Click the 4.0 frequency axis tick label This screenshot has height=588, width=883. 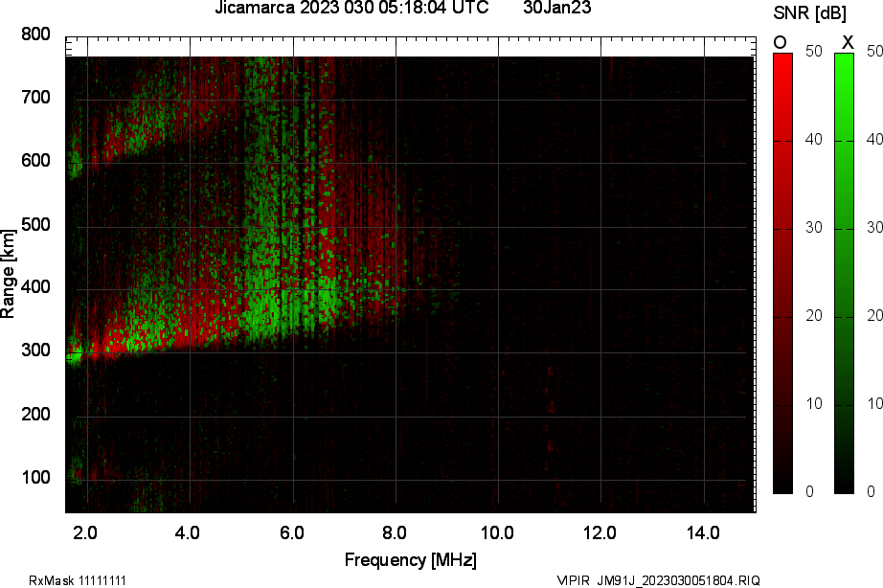(187, 532)
